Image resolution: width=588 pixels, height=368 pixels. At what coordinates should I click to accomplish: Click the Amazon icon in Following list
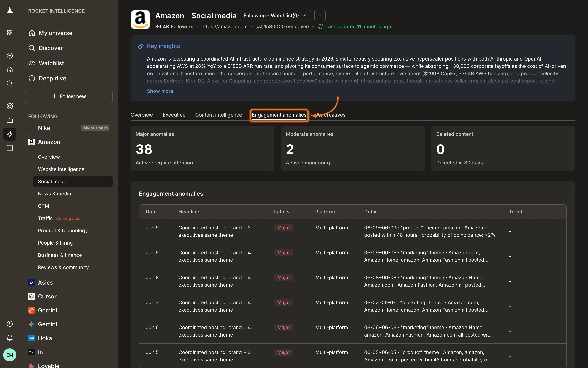tap(31, 142)
